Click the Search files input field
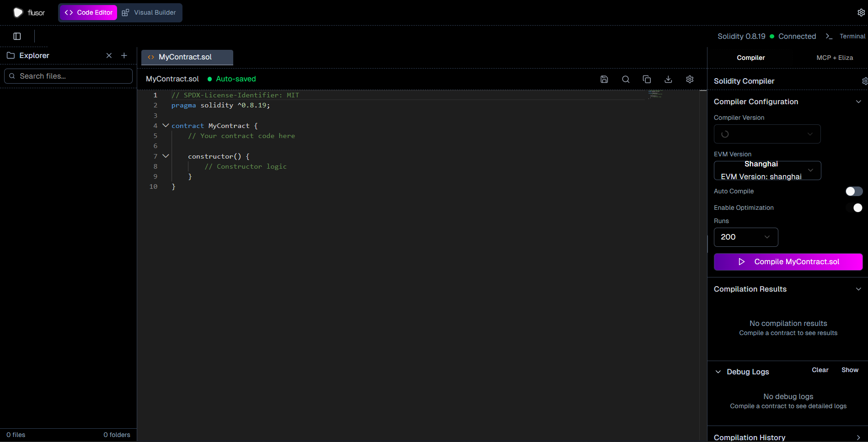Viewport: 868px width, 442px height. (x=68, y=76)
